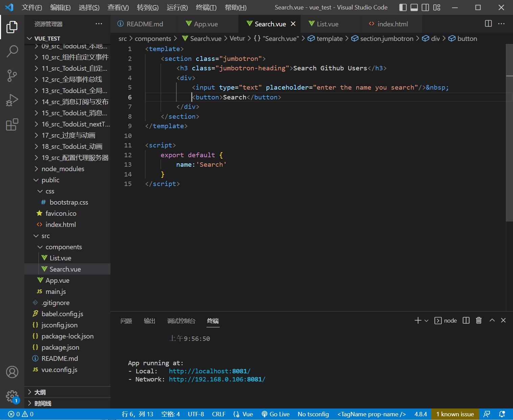This screenshot has height=420, width=513.
Task: Show the 调试控制台 panel tab
Action: tap(181, 321)
